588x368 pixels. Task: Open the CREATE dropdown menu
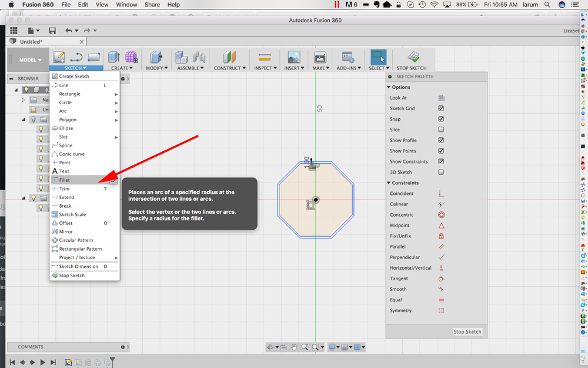[x=122, y=68]
